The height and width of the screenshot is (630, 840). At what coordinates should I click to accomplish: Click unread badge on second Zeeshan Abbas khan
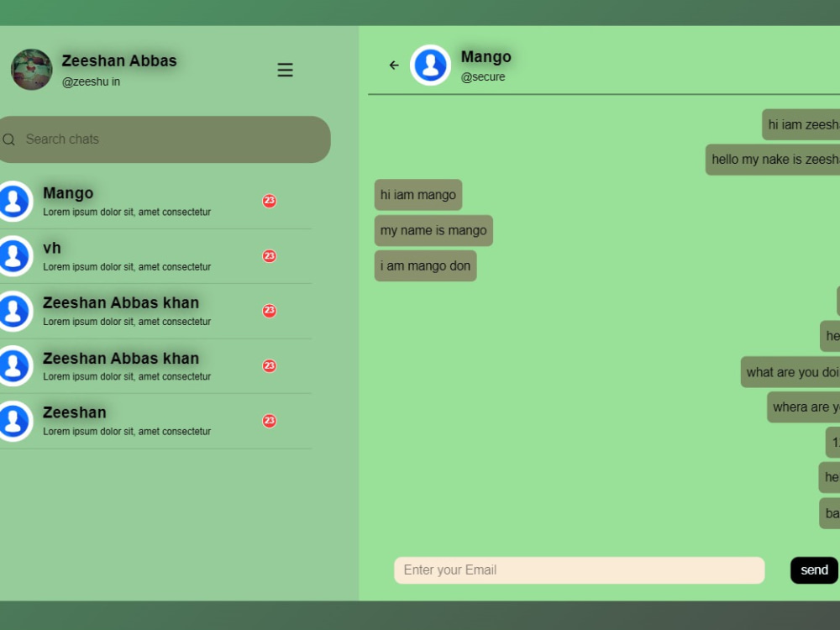(x=269, y=366)
